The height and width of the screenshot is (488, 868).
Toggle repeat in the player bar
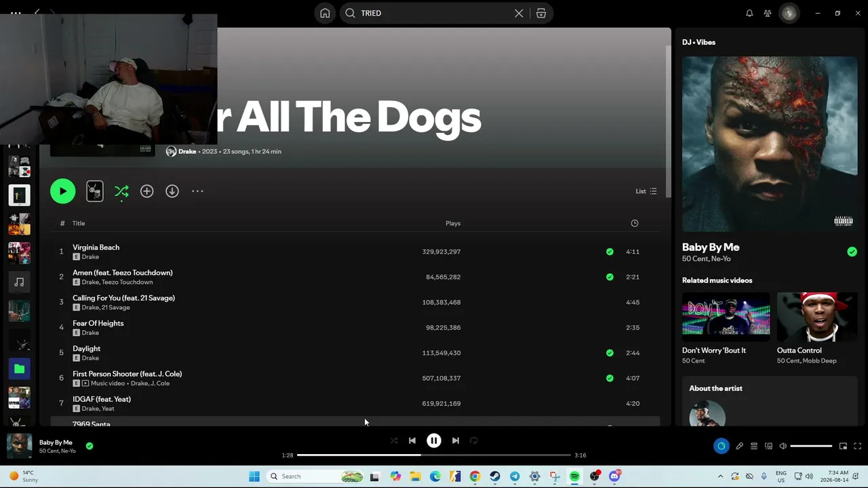(x=474, y=441)
